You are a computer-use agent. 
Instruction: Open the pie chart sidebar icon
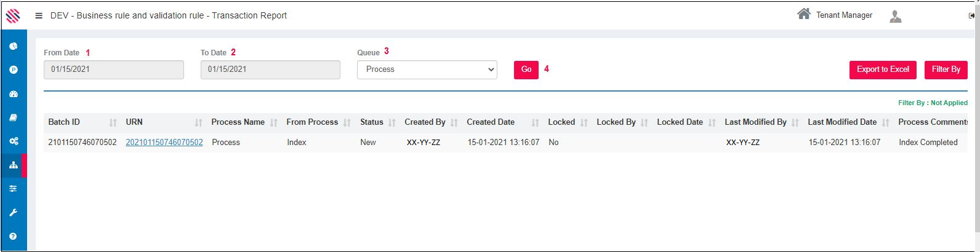13,46
